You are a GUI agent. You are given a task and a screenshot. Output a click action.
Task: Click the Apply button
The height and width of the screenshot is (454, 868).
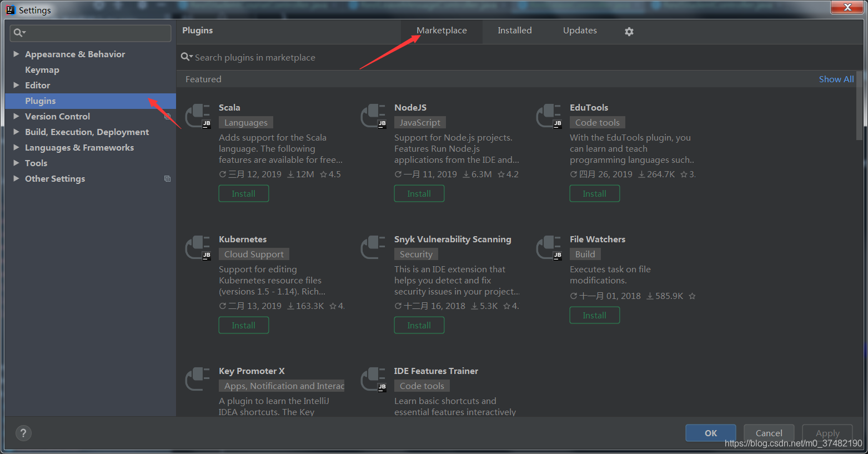[827, 433]
